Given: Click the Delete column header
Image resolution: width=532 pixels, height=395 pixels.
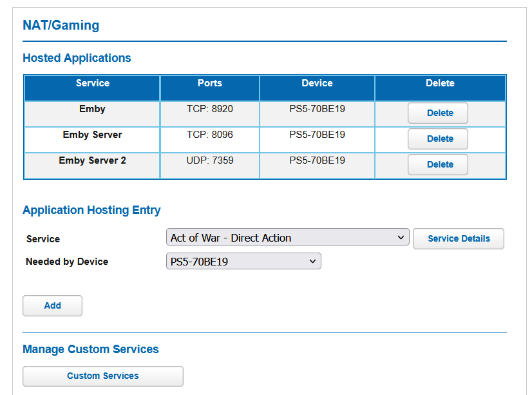Looking at the screenshot, I should point(440,83).
